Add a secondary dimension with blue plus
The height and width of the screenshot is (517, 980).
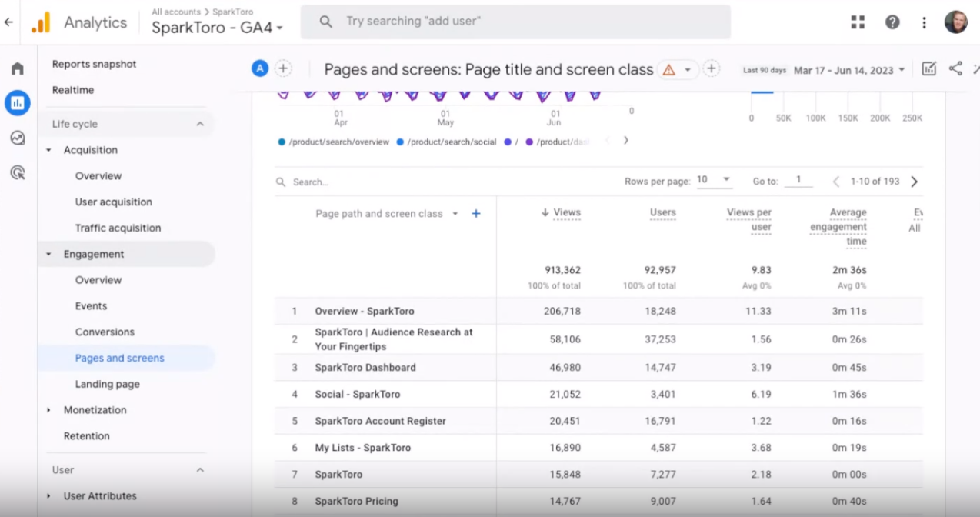tap(476, 214)
